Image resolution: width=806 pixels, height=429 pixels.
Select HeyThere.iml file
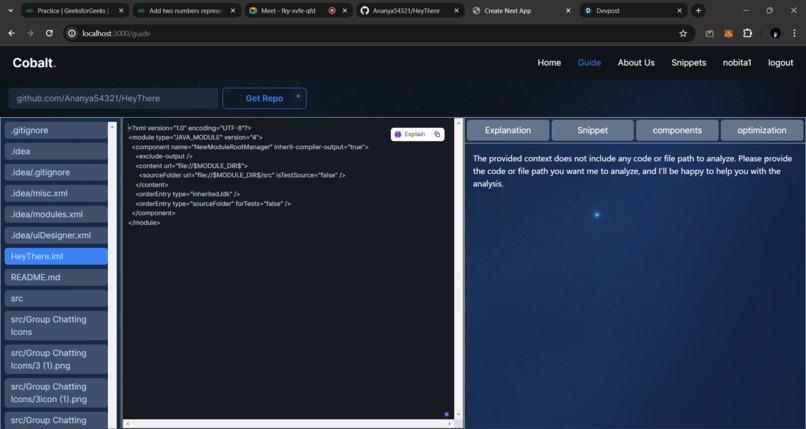pyautogui.click(x=56, y=256)
